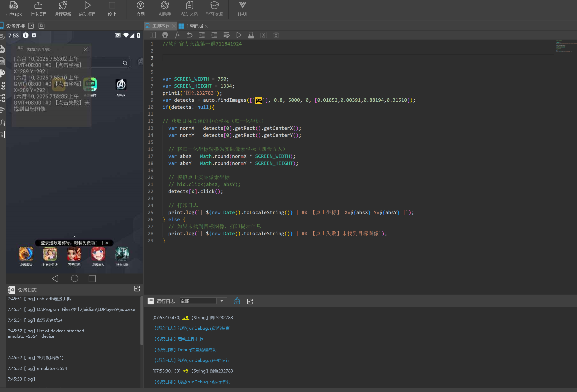
Task: Click the phone search input field
Action: pos(111,63)
